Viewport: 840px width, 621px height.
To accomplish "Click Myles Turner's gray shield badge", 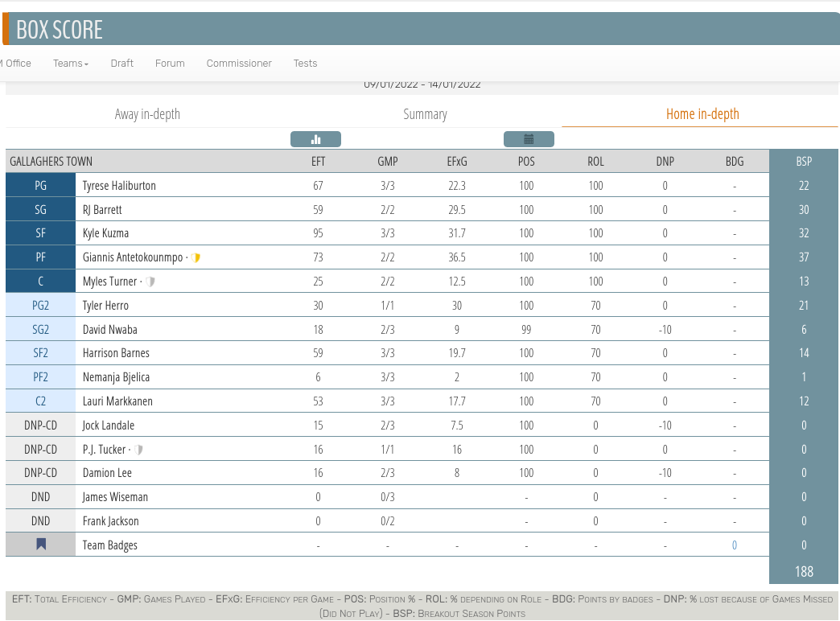I will (150, 282).
